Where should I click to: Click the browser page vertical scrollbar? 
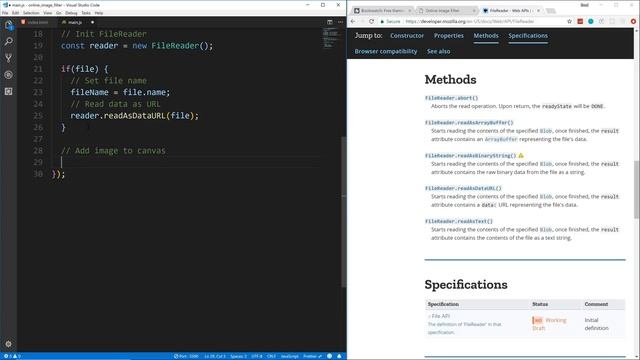coord(637,190)
